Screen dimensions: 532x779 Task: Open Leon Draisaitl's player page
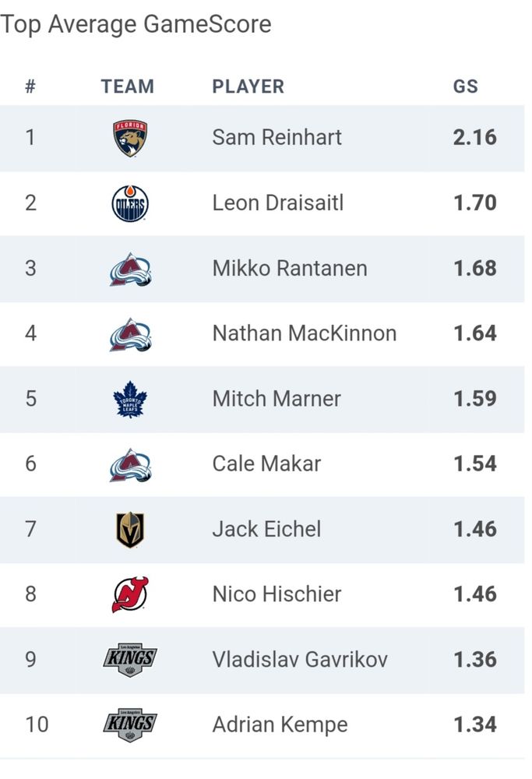tap(277, 203)
